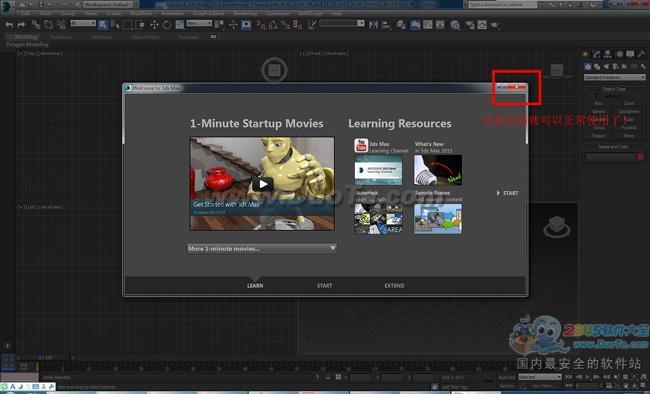Open the object color swatch
Viewport: 650px width, 394px height.
[x=640, y=156]
